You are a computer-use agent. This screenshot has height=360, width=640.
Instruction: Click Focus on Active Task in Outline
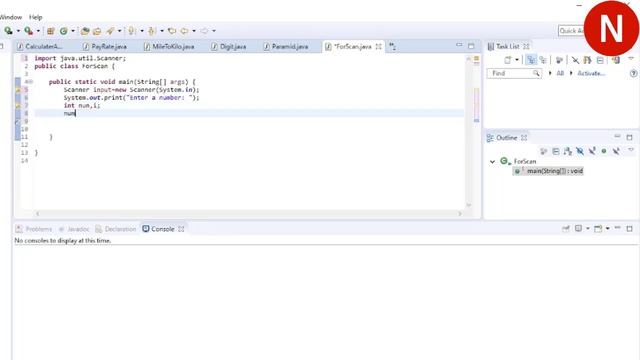pyautogui.click(x=543, y=151)
